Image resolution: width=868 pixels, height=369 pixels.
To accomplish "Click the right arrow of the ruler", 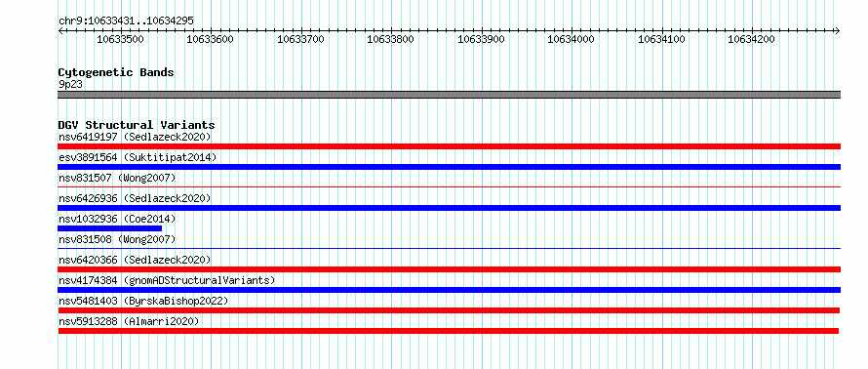I will [x=838, y=31].
